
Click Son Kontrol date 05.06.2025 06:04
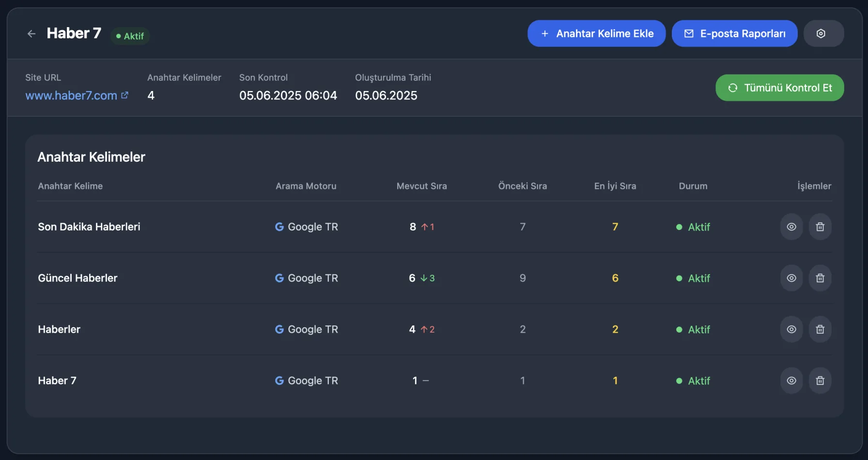(x=288, y=95)
